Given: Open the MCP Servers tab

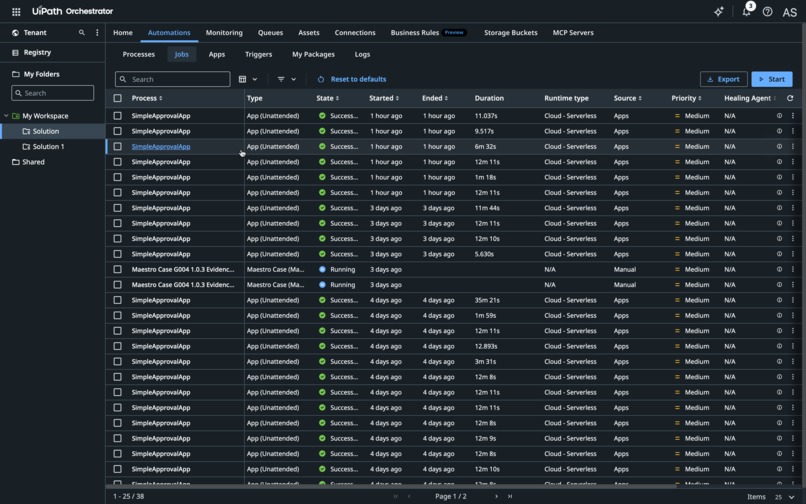Looking at the screenshot, I should 573,32.
